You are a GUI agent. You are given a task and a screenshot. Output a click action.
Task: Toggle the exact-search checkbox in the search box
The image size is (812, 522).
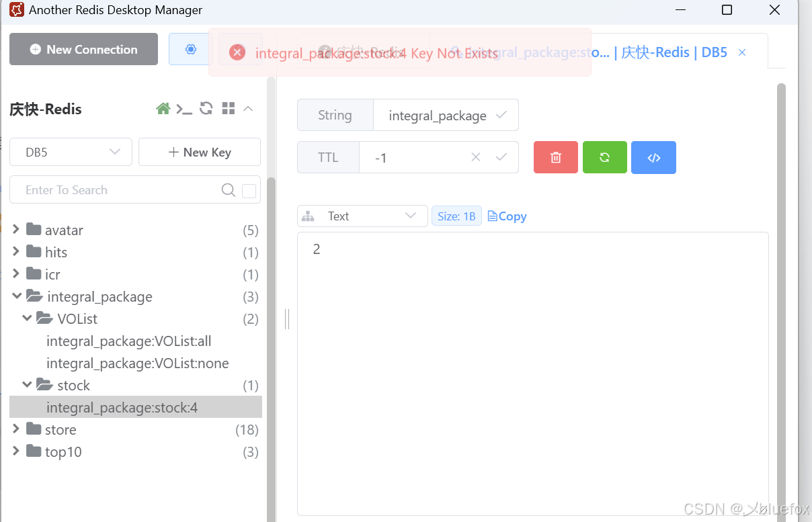[x=249, y=191]
